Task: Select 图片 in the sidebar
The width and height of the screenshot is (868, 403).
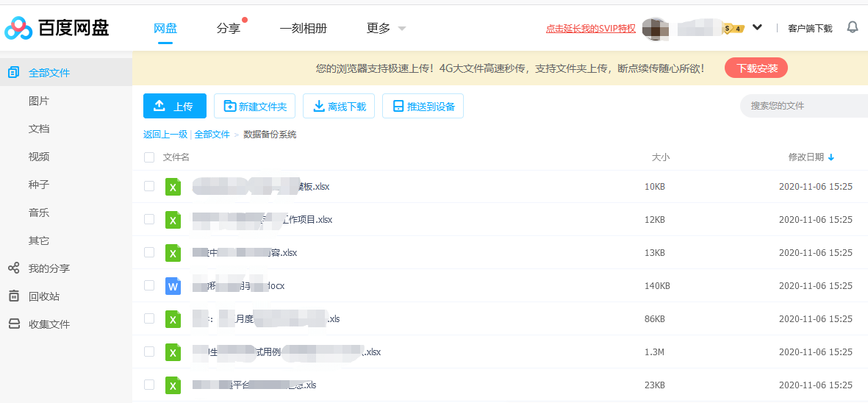Action: (39, 101)
